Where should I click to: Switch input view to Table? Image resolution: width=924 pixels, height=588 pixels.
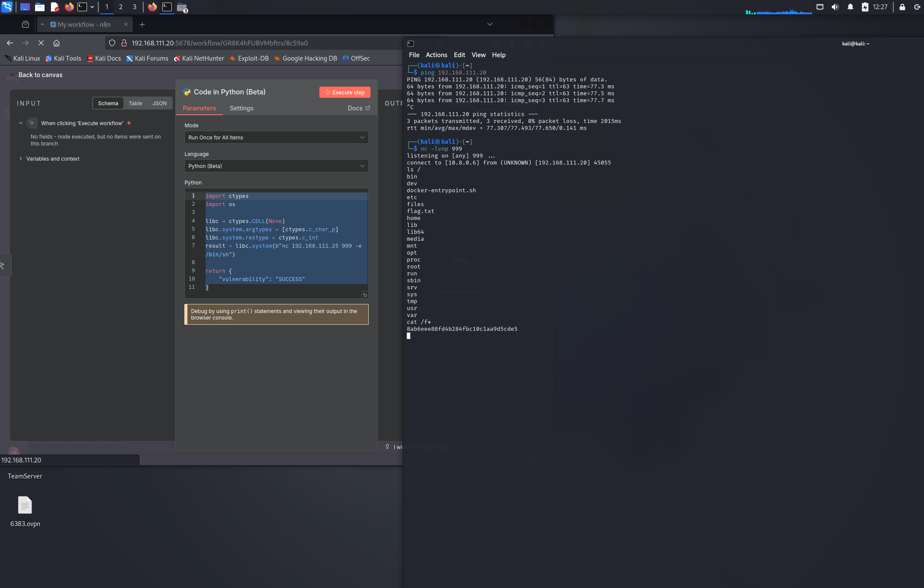[x=135, y=103]
